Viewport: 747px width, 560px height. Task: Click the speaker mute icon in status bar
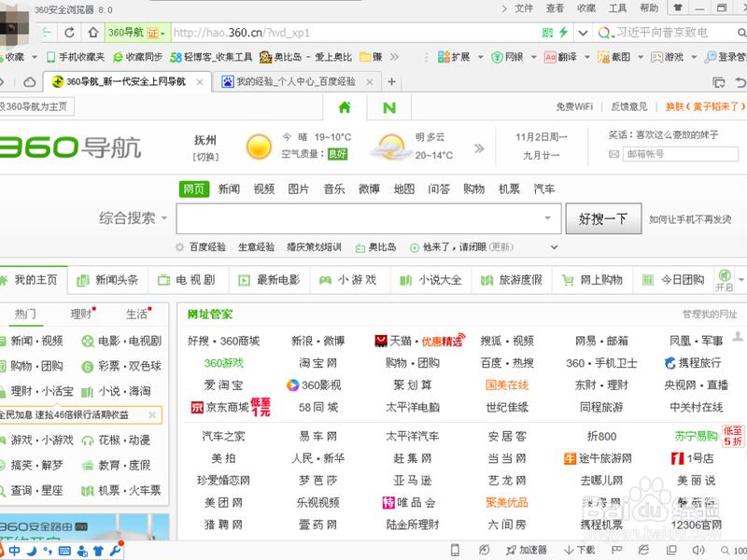pos(698,550)
